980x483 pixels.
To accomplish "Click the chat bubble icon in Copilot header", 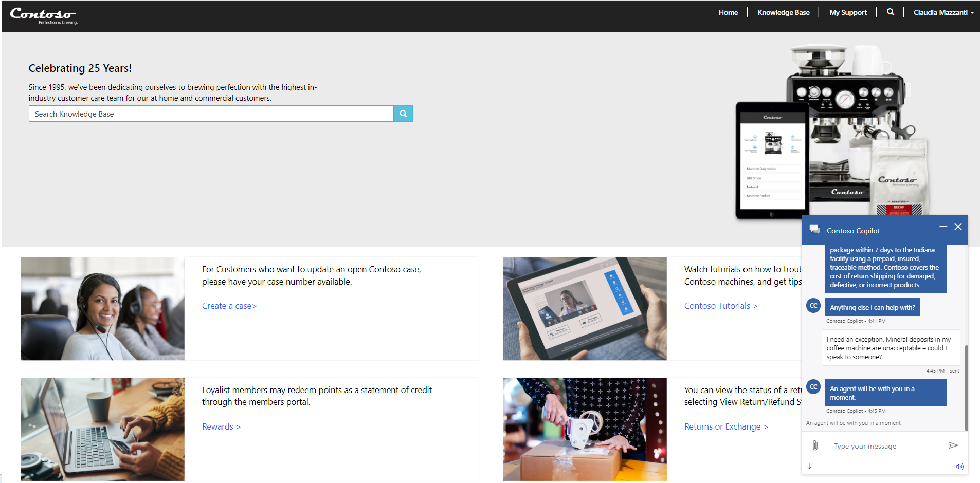I will [x=815, y=229].
